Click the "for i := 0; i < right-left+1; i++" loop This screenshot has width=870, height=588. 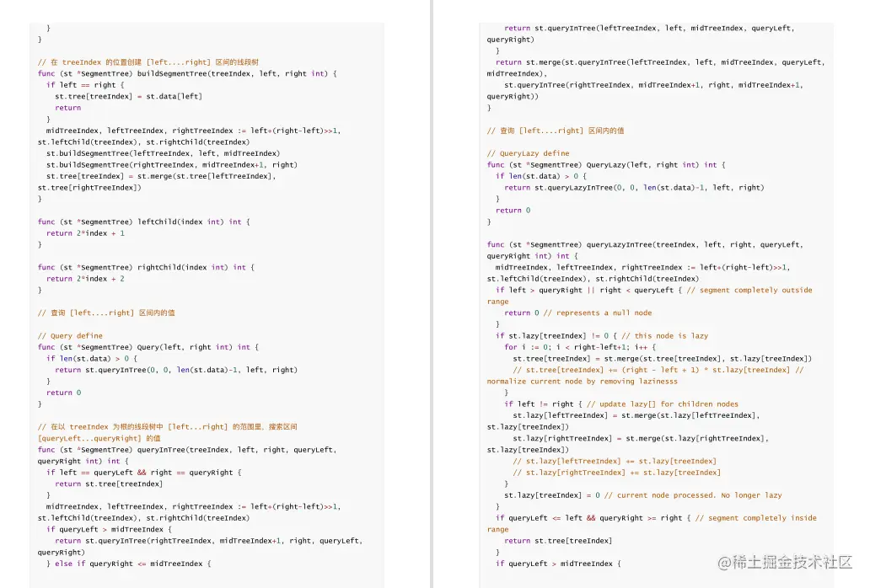coord(580,347)
